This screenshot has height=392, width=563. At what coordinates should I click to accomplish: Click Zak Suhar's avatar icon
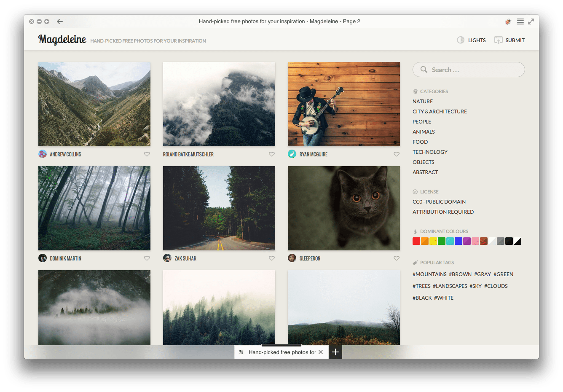(x=167, y=258)
